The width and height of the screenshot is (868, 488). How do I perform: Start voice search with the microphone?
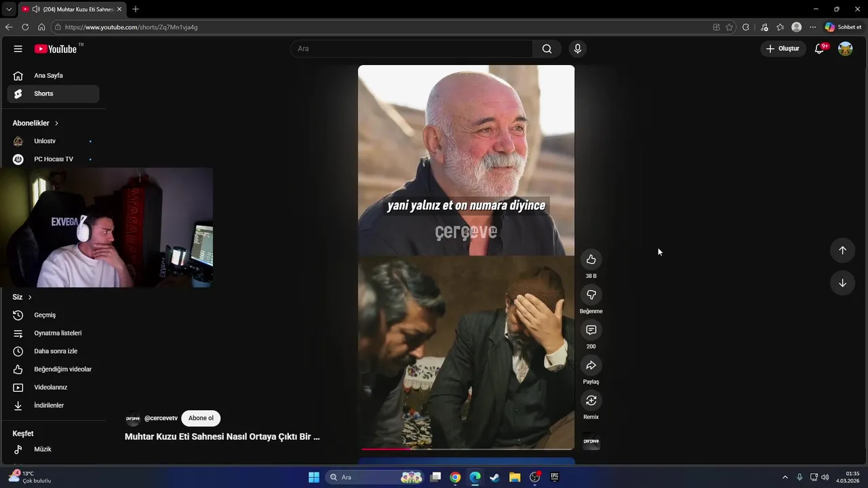pyautogui.click(x=578, y=49)
